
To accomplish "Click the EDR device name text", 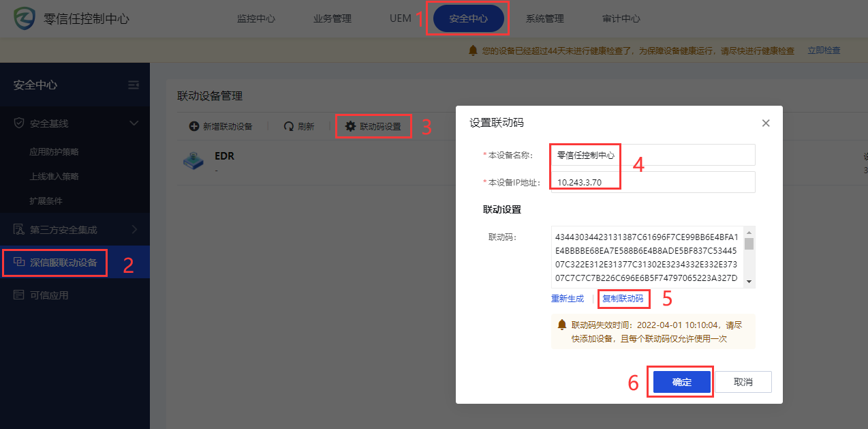I will click(x=224, y=156).
